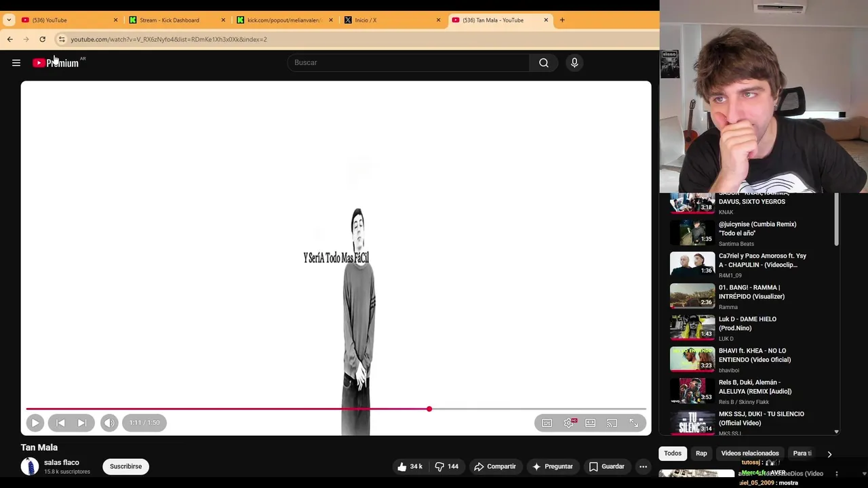Share the video via Compartir

tap(495, 467)
